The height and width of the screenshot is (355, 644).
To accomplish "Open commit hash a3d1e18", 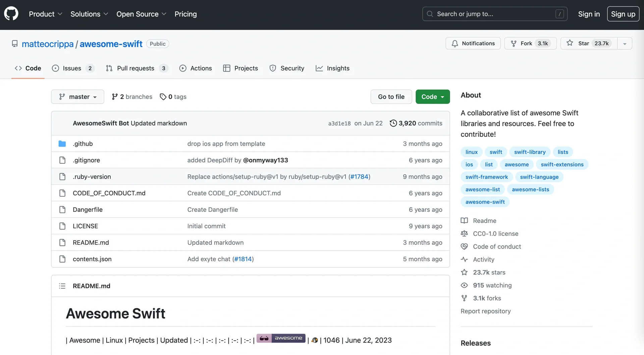I will 339,123.
